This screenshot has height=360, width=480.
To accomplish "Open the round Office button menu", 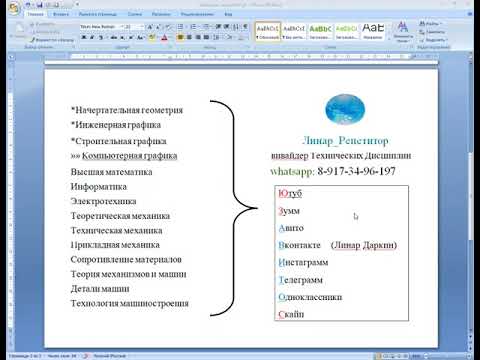I will (14, 8).
